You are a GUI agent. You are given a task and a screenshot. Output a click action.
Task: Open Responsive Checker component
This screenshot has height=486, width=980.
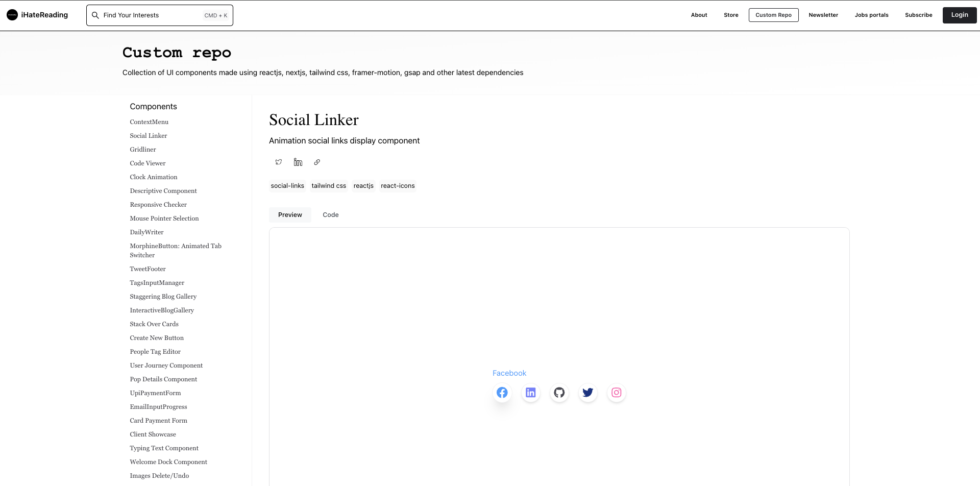158,205
